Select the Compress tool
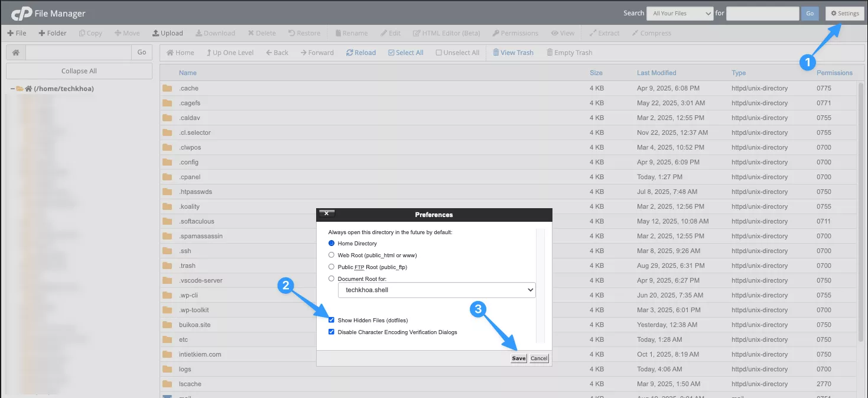The image size is (868, 398). click(651, 33)
